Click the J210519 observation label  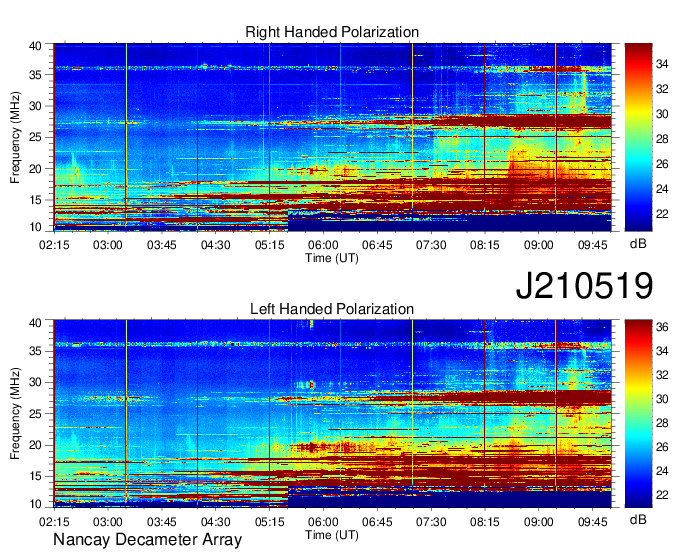pyautogui.click(x=584, y=285)
